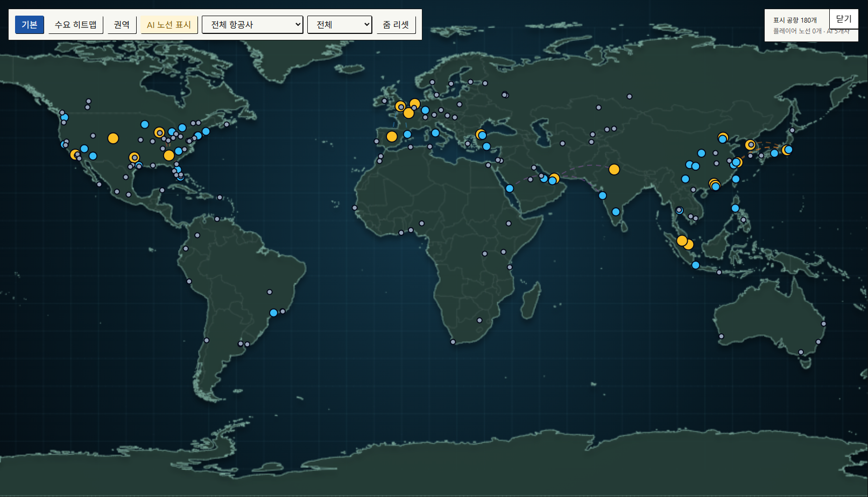This screenshot has height=497, width=868.
Task: Click the blue marker in US Pacific Northwest
Action: coord(65,117)
